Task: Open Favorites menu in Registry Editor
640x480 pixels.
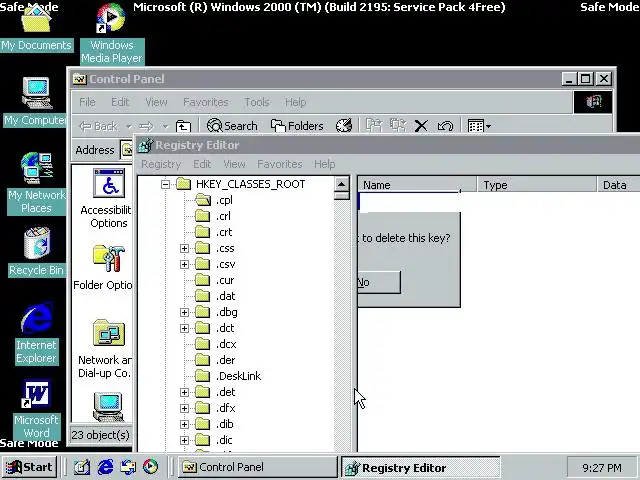Action: [x=280, y=164]
